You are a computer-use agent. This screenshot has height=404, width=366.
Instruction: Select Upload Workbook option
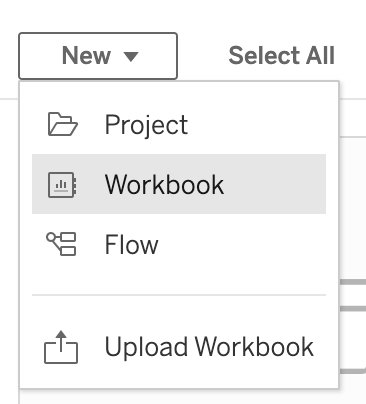[x=179, y=347]
